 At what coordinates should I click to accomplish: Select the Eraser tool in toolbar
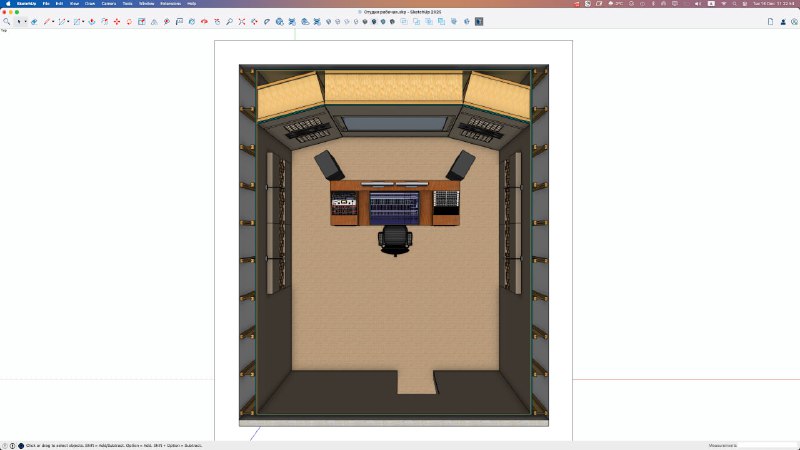(34, 22)
